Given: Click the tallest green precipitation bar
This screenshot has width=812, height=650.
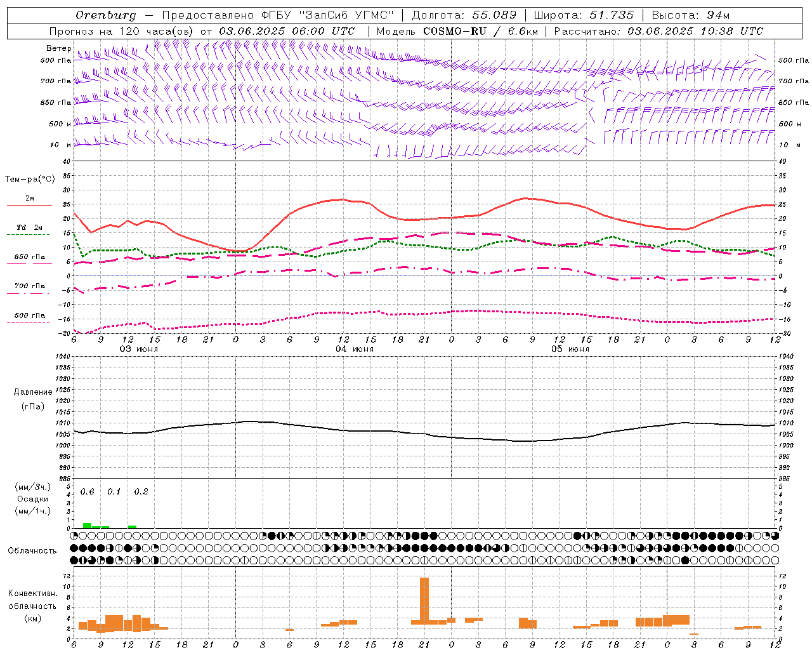Looking at the screenshot, I should click(87, 526).
